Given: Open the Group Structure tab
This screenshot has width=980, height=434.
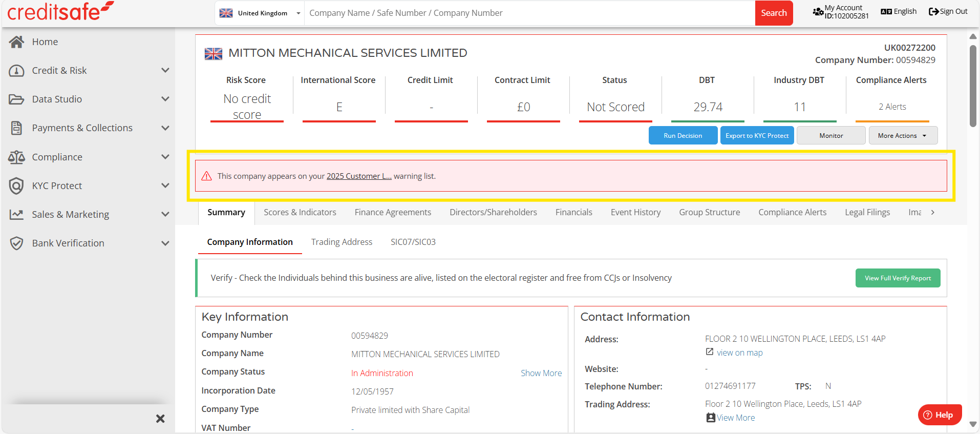Looking at the screenshot, I should (710, 212).
